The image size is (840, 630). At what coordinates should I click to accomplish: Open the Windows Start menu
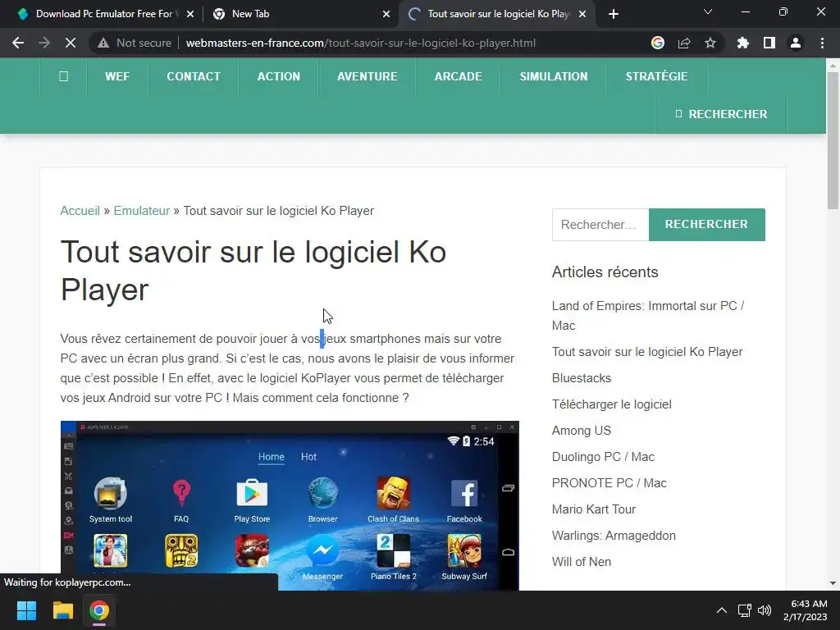(x=26, y=610)
